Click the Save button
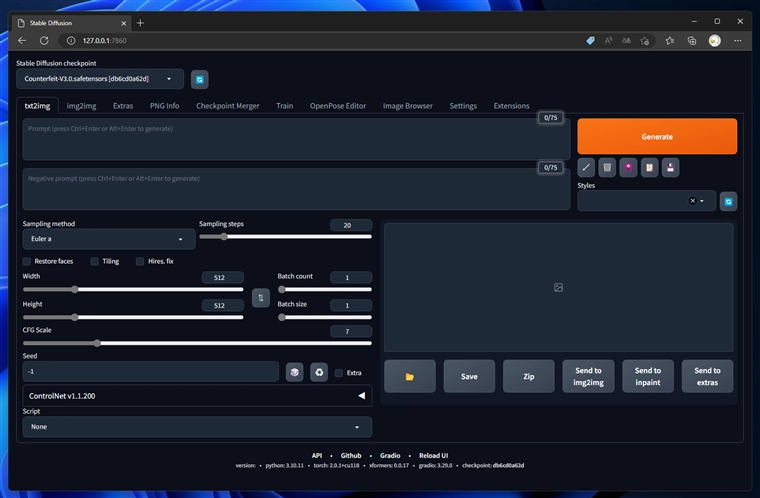The height and width of the screenshot is (498, 760). click(x=469, y=376)
